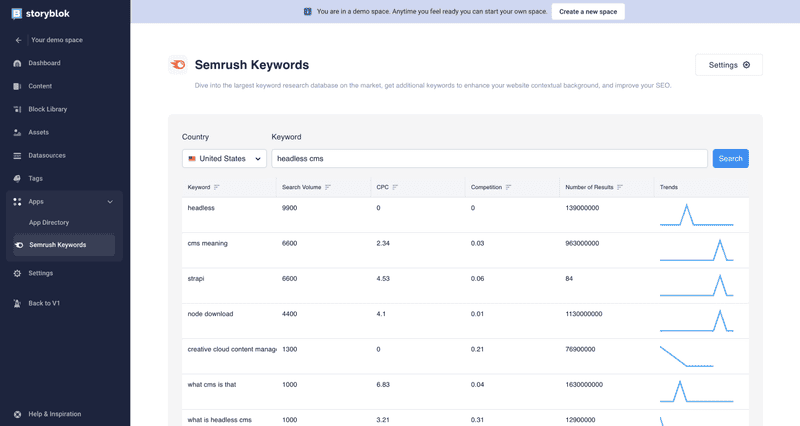The width and height of the screenshot is (800, 426).
Task: Open the Country dropdown United States
Action: [224, 159]
